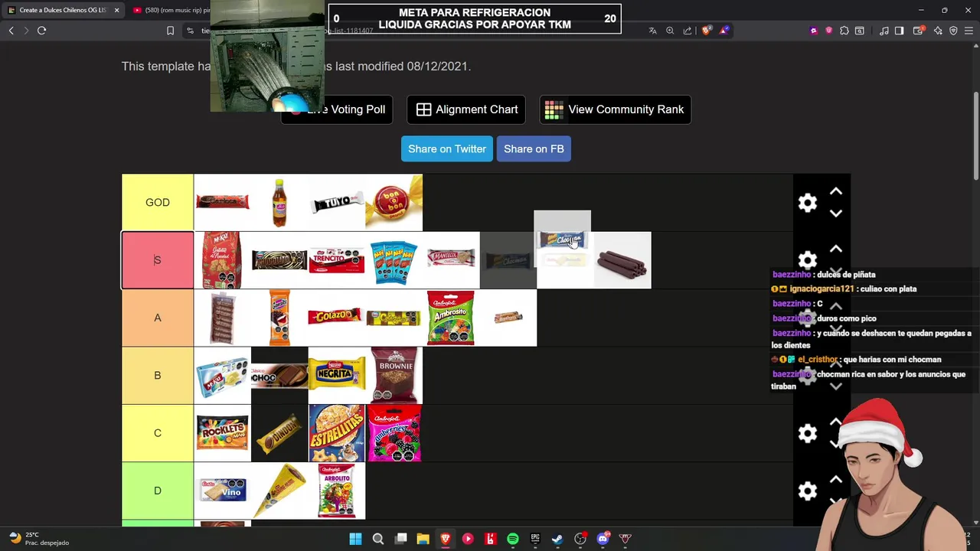Click the page vertical scrollbar
Viewport: 980px width, 551px height.
tap(975, 138)
